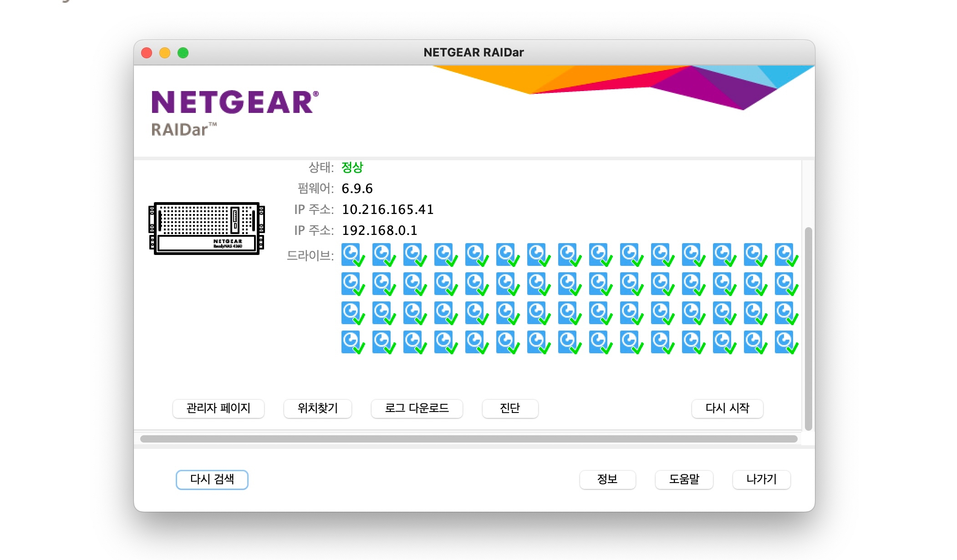Click the horizontal scrollbar below the device panel

tap(469, 439)
